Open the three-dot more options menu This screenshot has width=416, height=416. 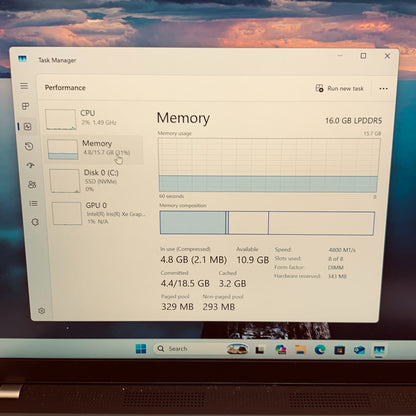click(x=383, y=89)
